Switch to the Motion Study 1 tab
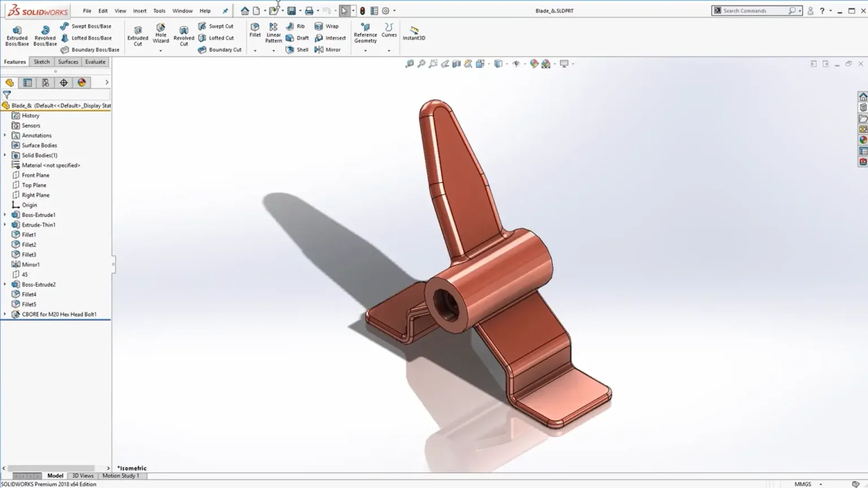The height and width of the screenshot is (488, 868). (120, 476)
